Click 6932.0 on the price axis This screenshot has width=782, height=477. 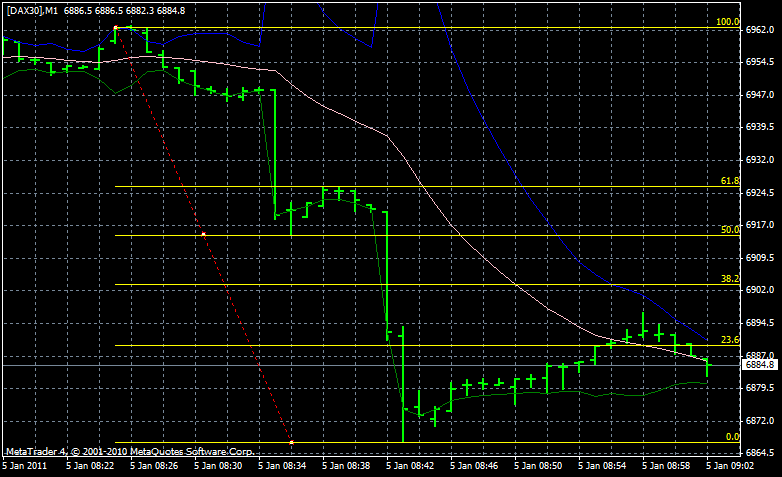tap(760, 160)
